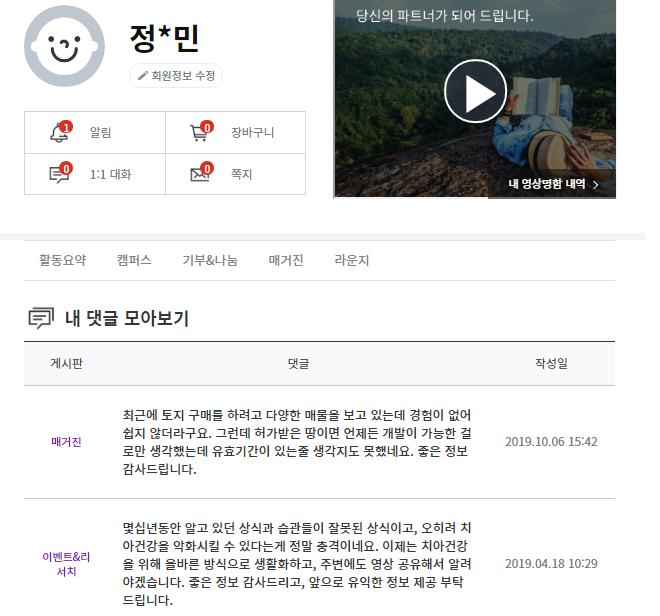660x616 pixels.
Task: Open the 매거진 tab
Action: point(286,260)
